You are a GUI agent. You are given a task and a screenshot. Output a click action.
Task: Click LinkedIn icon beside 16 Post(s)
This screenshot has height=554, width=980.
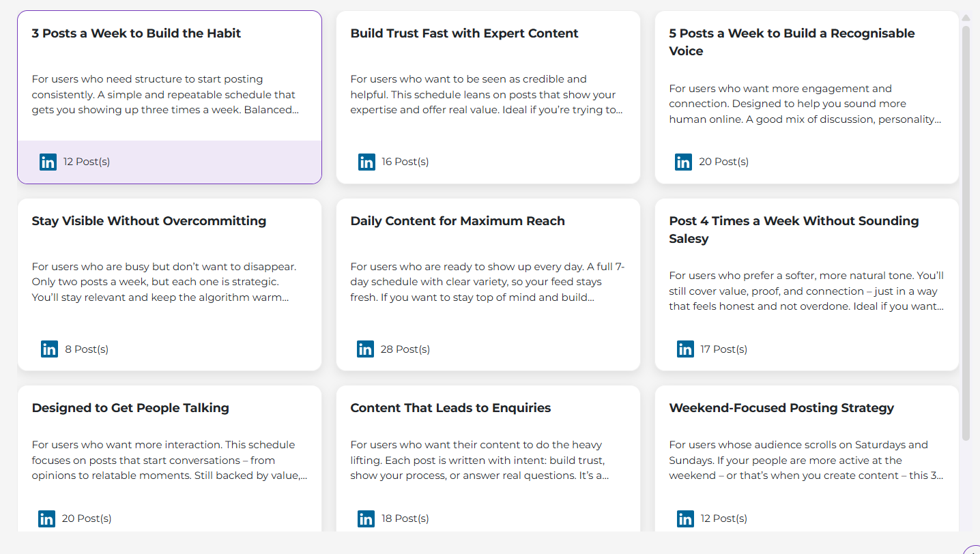click(366, 162)
